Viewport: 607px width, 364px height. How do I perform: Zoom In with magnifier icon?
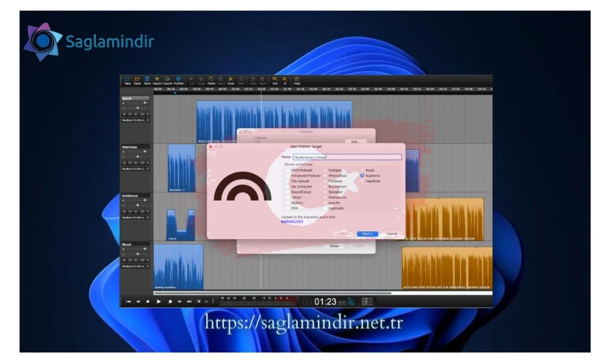pyautogui.click(x=285, y=81)
